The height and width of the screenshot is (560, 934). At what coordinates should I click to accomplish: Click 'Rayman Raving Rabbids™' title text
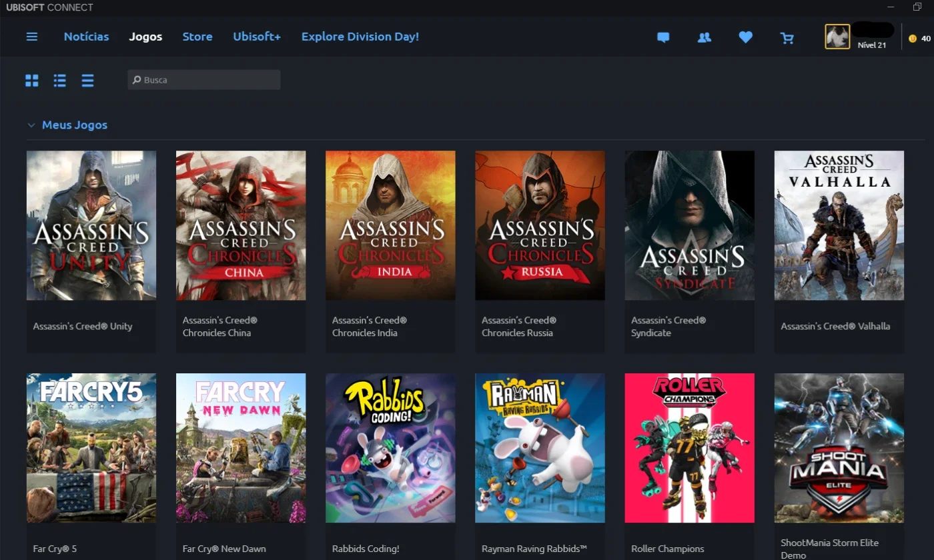[x=534, y=549]
